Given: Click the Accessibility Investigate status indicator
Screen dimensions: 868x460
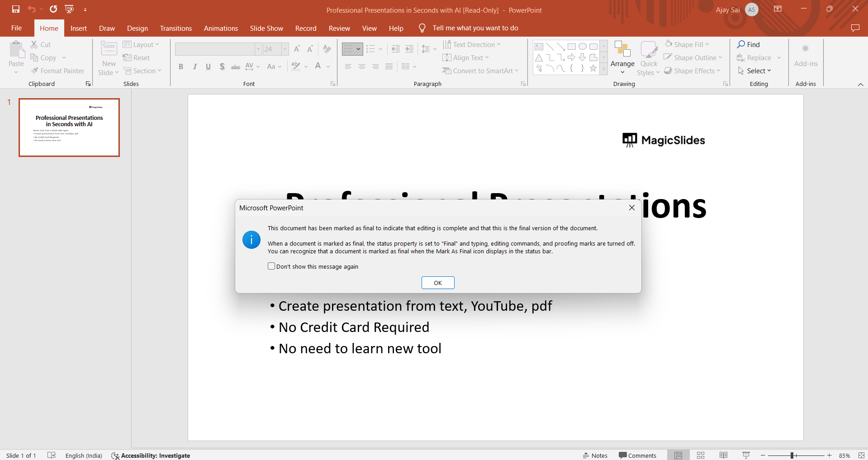Looking at the screenshot, I should 151,455.
